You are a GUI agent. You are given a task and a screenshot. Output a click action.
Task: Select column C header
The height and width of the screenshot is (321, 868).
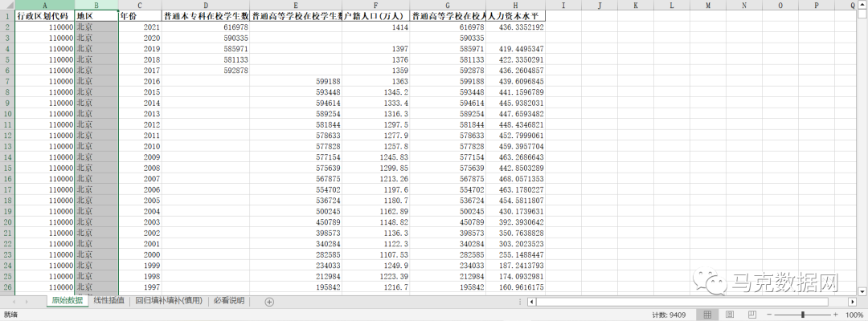tap(140, 5)
